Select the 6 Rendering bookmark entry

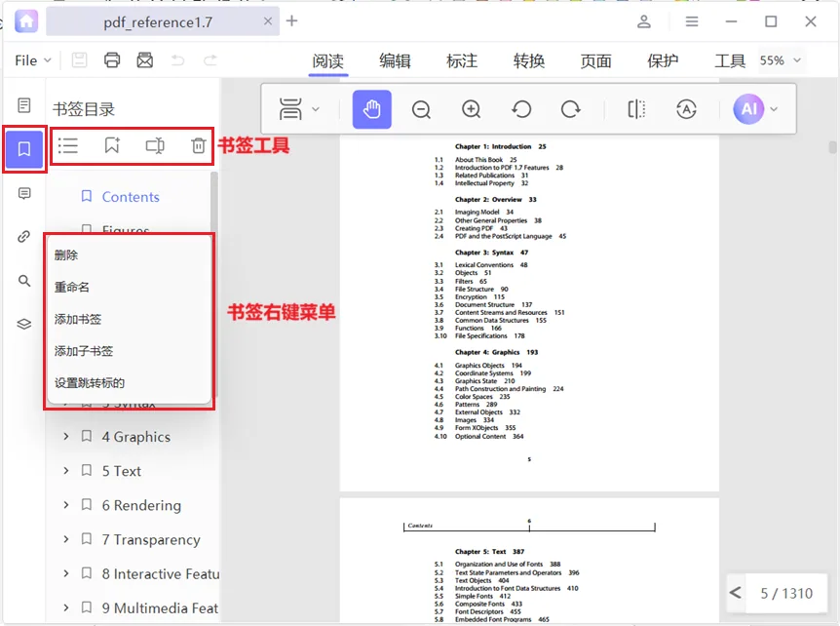tap(141, 505)
